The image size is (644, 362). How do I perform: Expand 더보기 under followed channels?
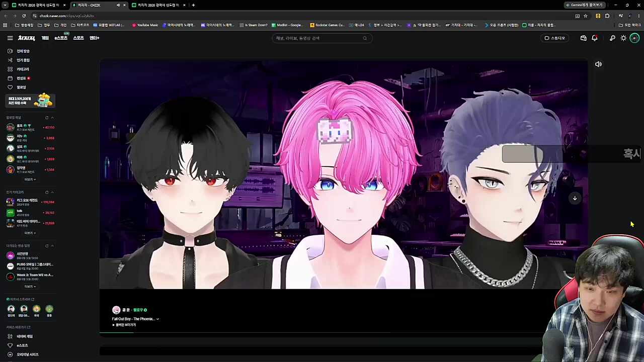[30, 179]
